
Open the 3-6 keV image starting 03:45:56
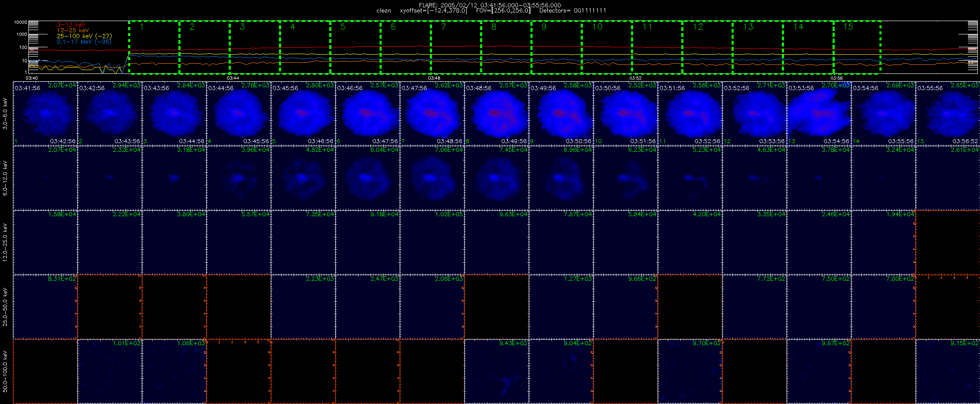coord(303,113)
